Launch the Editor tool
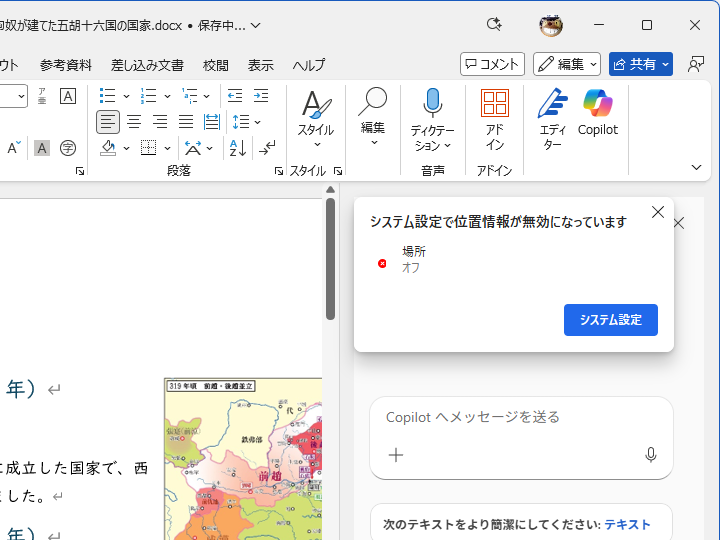 552,118
